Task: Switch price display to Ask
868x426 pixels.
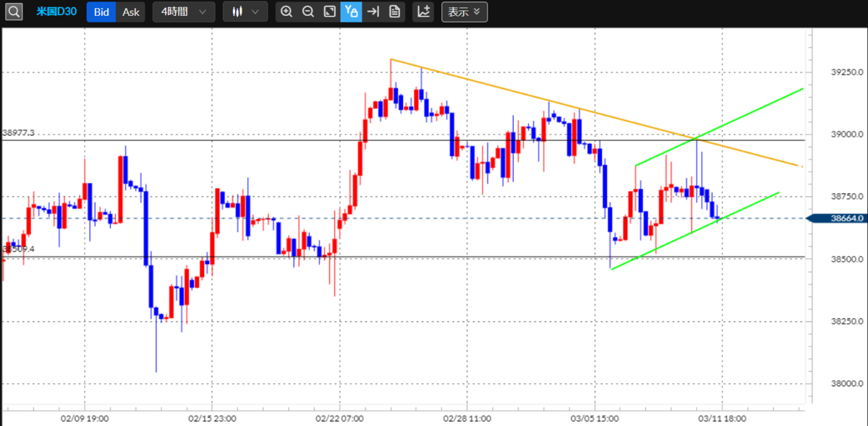Action: click(131, 12)
